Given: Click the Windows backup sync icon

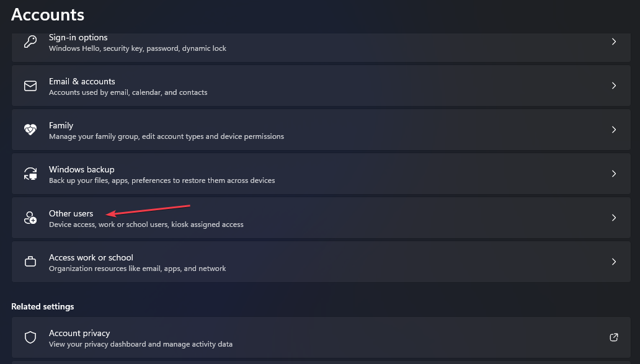Looking at the screenshot, I should [30, 174].
